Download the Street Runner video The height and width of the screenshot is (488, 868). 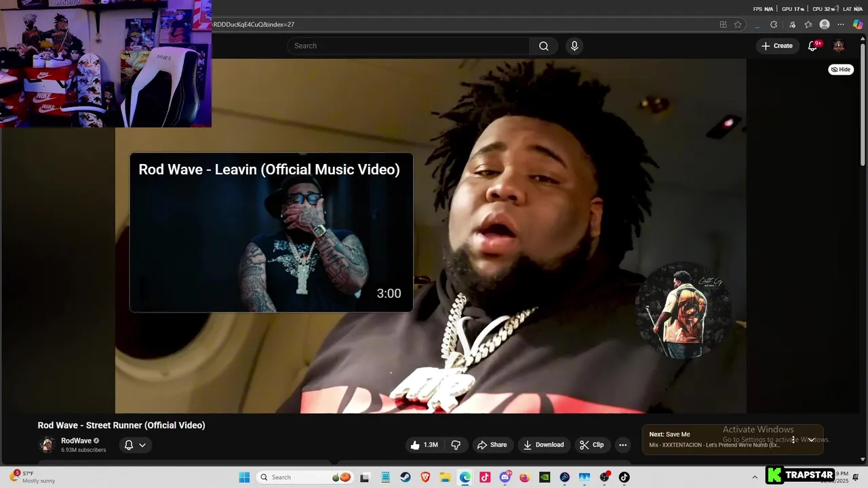coord(543,445)
